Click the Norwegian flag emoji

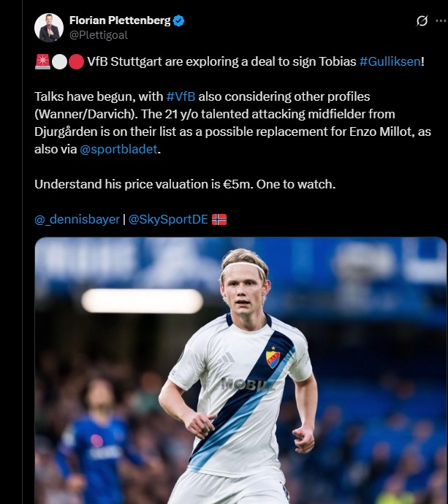coord(219,220)
